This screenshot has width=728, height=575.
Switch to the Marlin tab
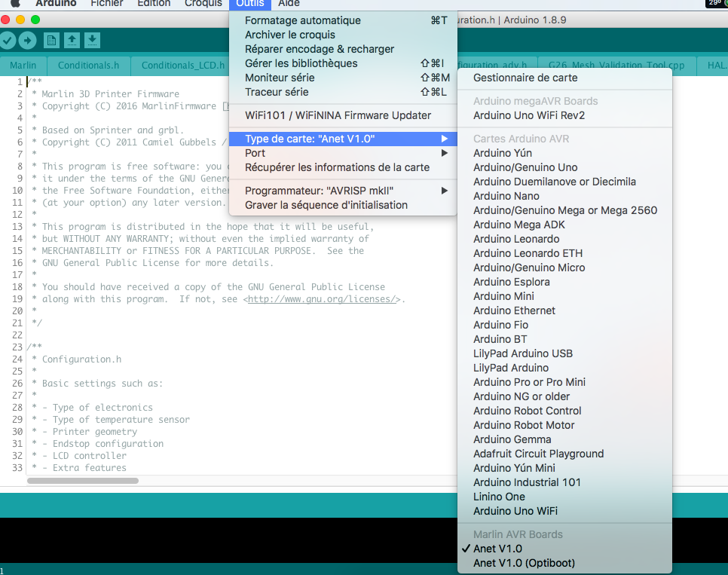tap(23, 66)
